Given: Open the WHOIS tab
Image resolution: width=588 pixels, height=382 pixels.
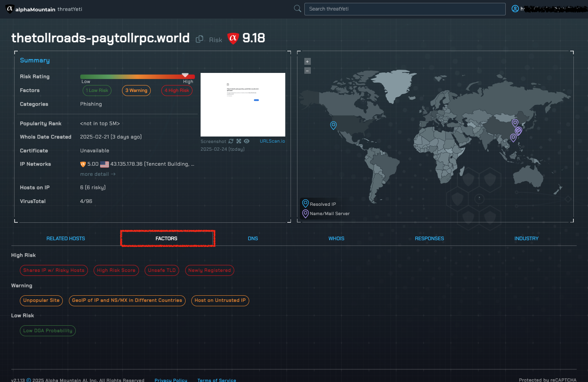Looking at the screenshot, I should tap(336, 239).
